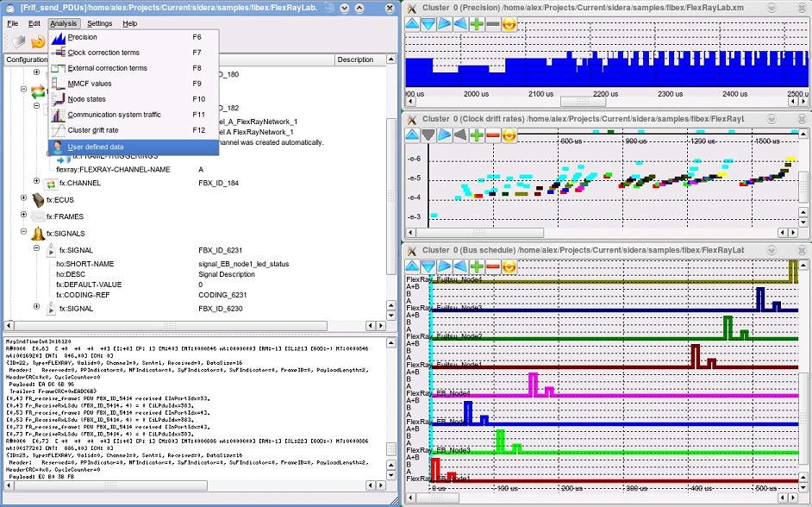The width and height of the screenshot is (812, 507).
Task: Click the orange reload arrow toolbar icon
Action: 38,41
